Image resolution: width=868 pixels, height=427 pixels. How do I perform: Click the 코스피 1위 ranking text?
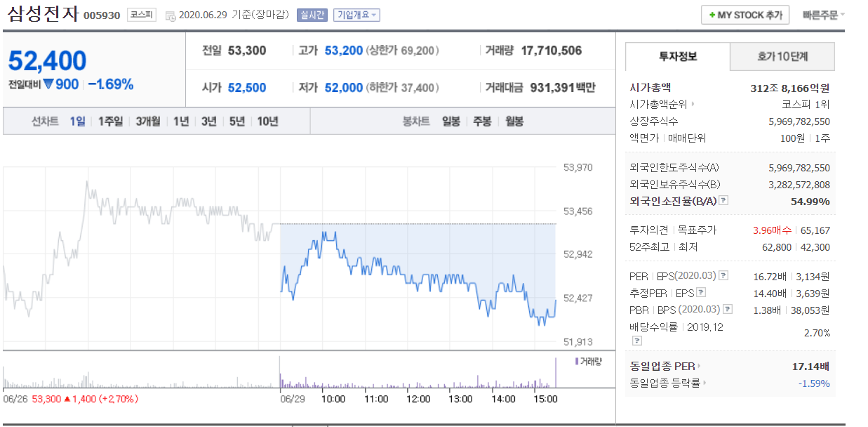tap(806, 105)
